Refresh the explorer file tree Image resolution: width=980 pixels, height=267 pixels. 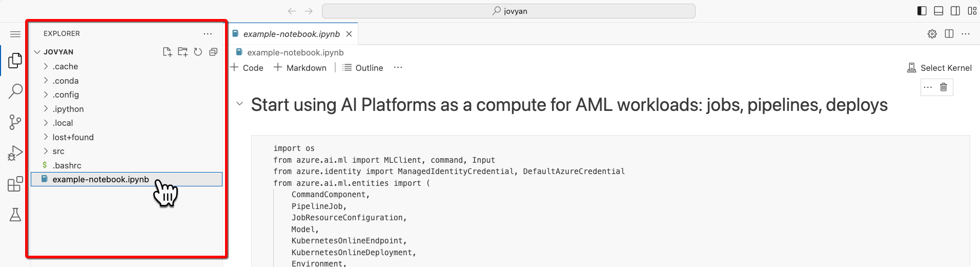(198, 52)
